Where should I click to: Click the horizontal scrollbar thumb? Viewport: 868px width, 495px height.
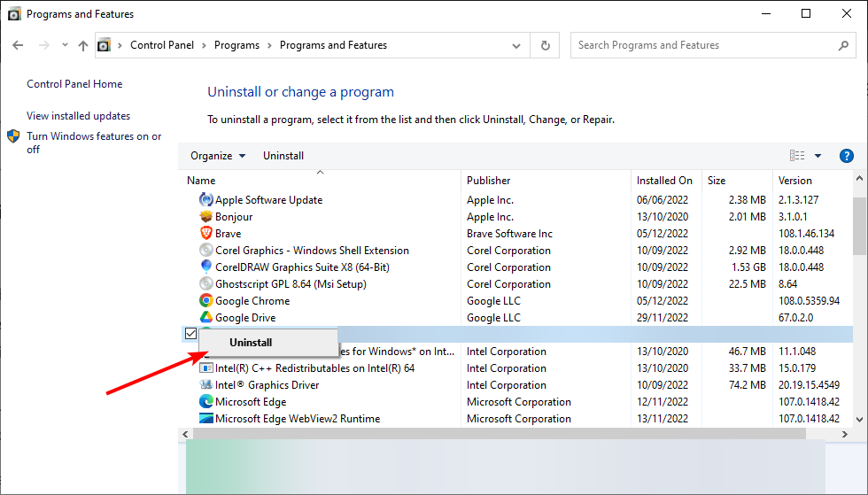(500, 434)
